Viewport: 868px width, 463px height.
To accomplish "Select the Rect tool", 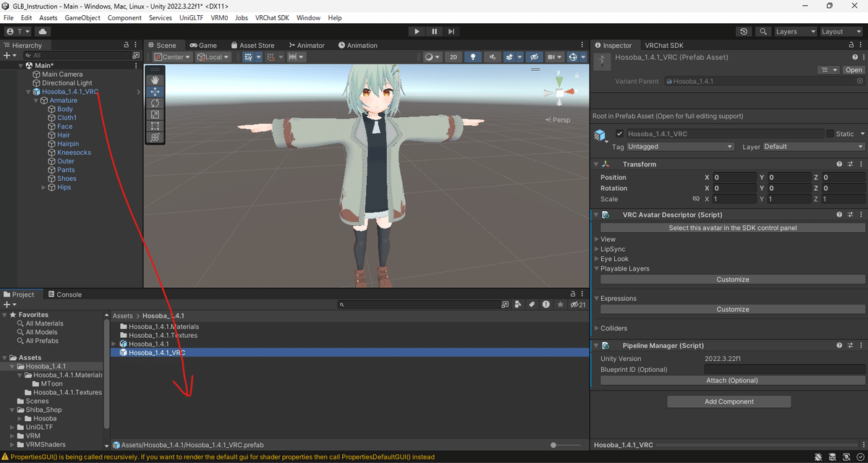I will click(x=156, y=126).
